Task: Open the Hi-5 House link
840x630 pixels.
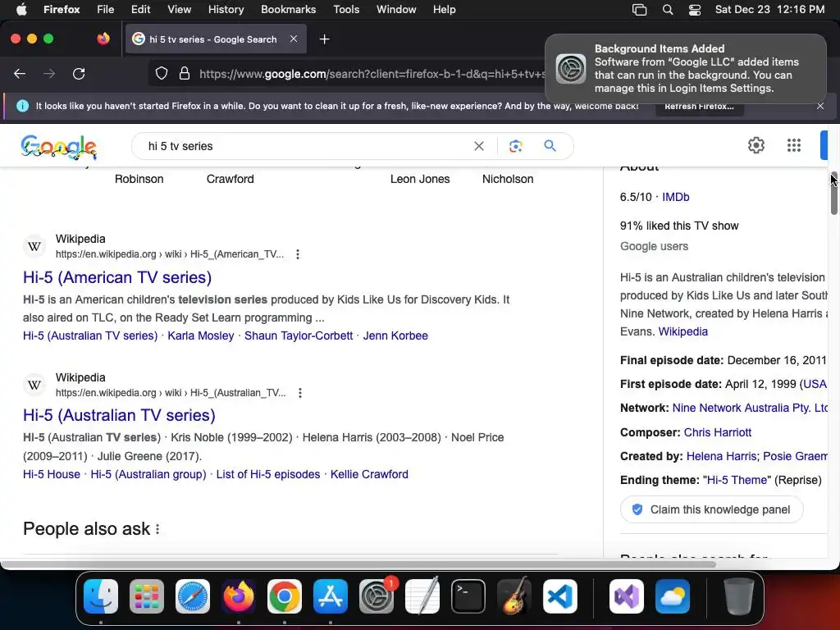Action: [x=52, y=475]
